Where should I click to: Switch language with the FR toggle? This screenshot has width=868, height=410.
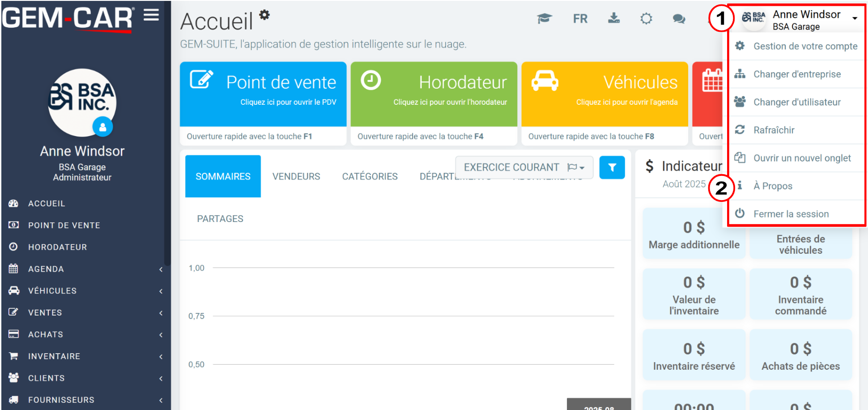[x=580, y=19]
